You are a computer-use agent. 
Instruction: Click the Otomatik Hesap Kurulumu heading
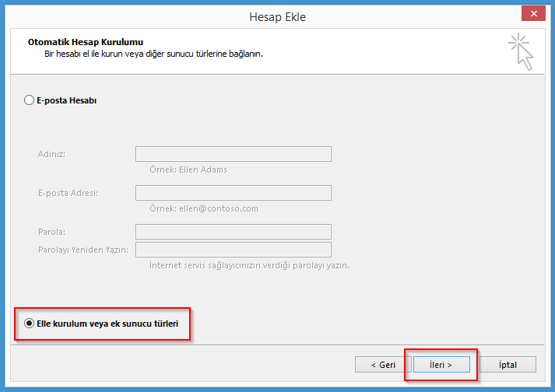click(85, 42)
